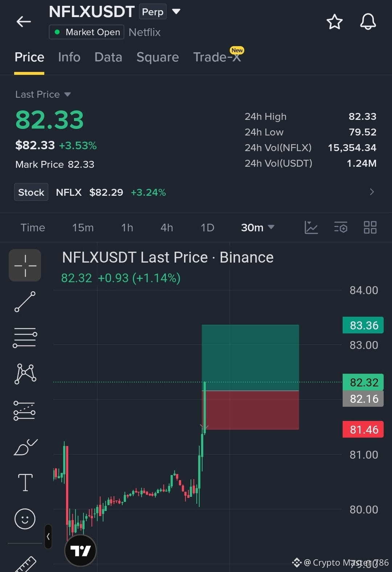Select the brush drawing tool

click(25, 447)
